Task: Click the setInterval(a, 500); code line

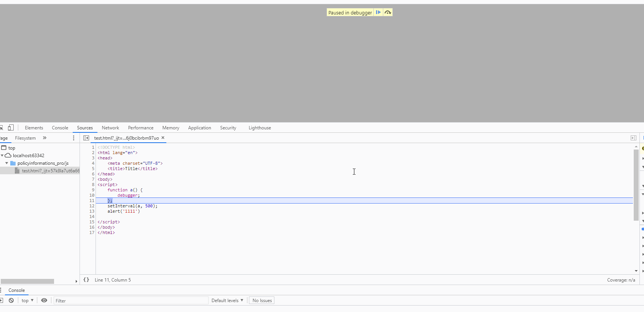Action: (x=132, y=206)
